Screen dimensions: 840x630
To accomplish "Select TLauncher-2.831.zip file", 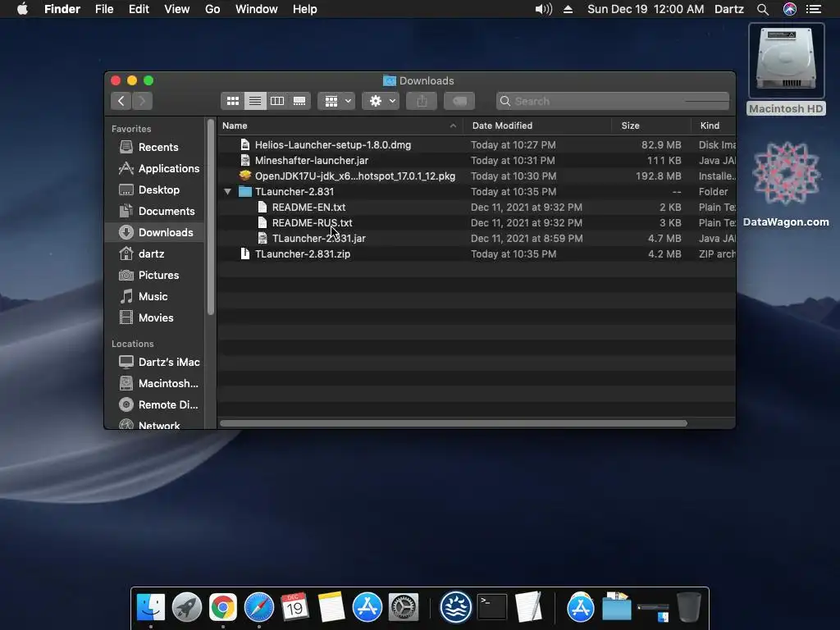I will 477,253.
